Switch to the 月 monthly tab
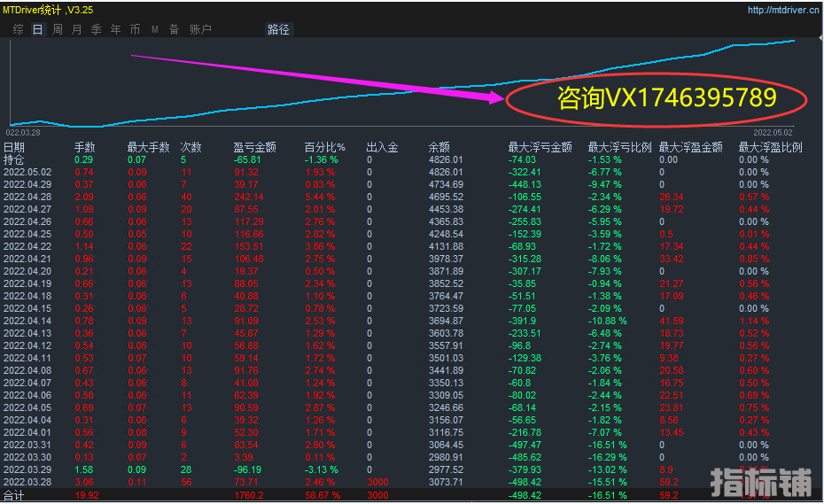824x504 pixels. tap(76, 29)
